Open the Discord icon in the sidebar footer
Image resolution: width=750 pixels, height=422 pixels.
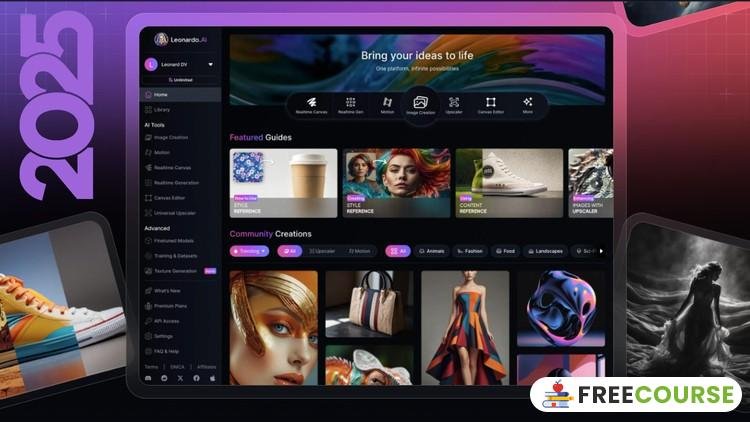[x=148, y=378]
